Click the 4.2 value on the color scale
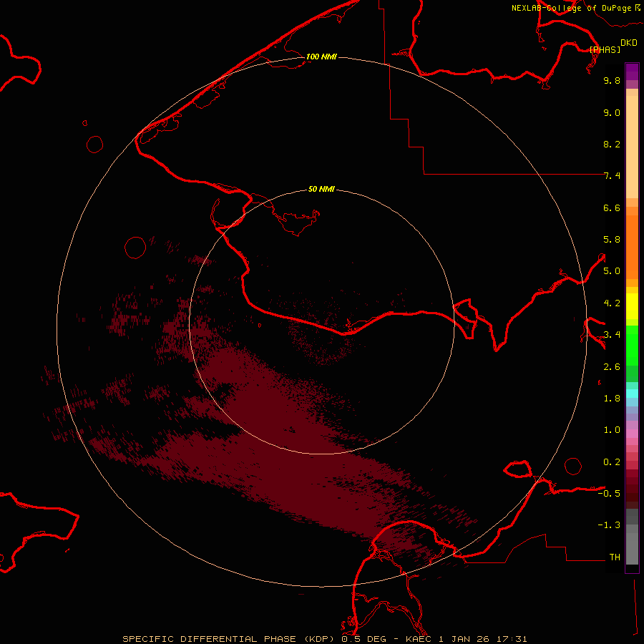This screenshot has height=644, width=644. click(612, 303)
